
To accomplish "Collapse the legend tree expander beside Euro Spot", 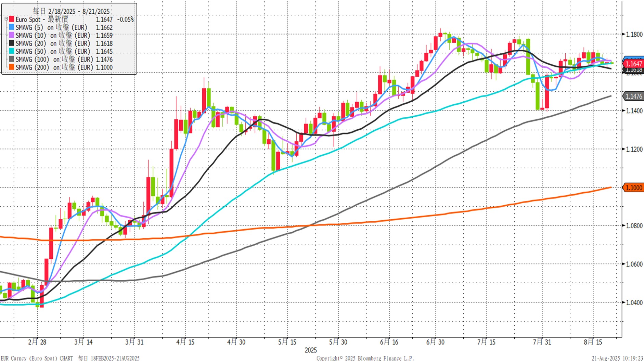I will [6, 19].
